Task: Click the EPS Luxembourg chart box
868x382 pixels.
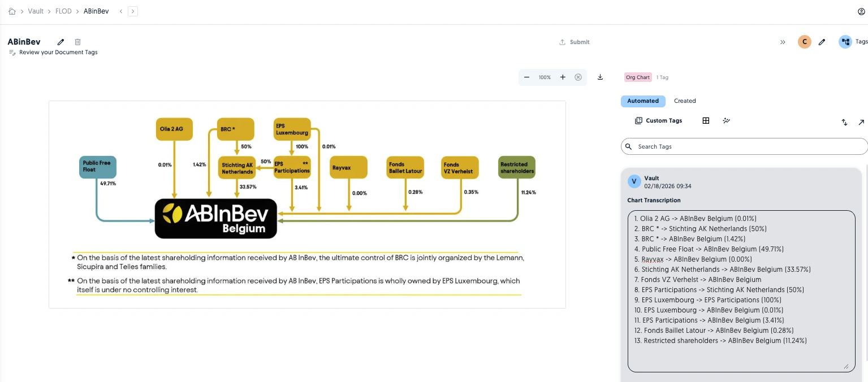Action: (x=292, y=129)
